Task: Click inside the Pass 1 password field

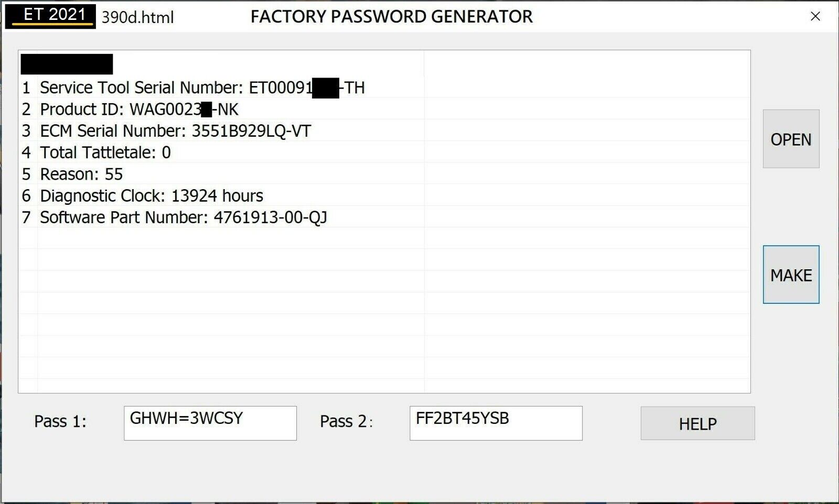Action: 210,423
